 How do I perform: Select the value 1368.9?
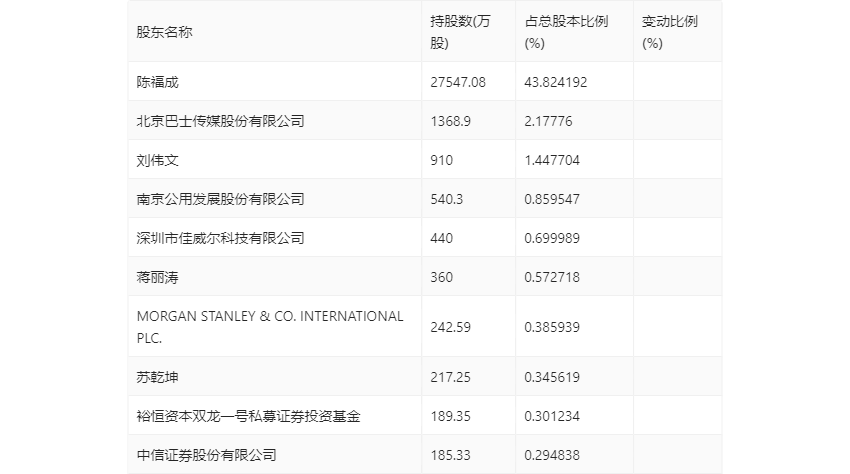click(x=450, y=121)
